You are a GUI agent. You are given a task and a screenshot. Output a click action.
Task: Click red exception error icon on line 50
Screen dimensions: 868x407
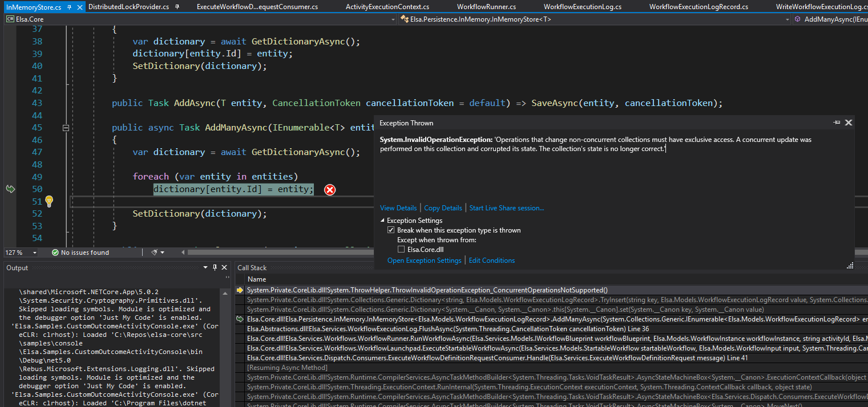point(330,190)
